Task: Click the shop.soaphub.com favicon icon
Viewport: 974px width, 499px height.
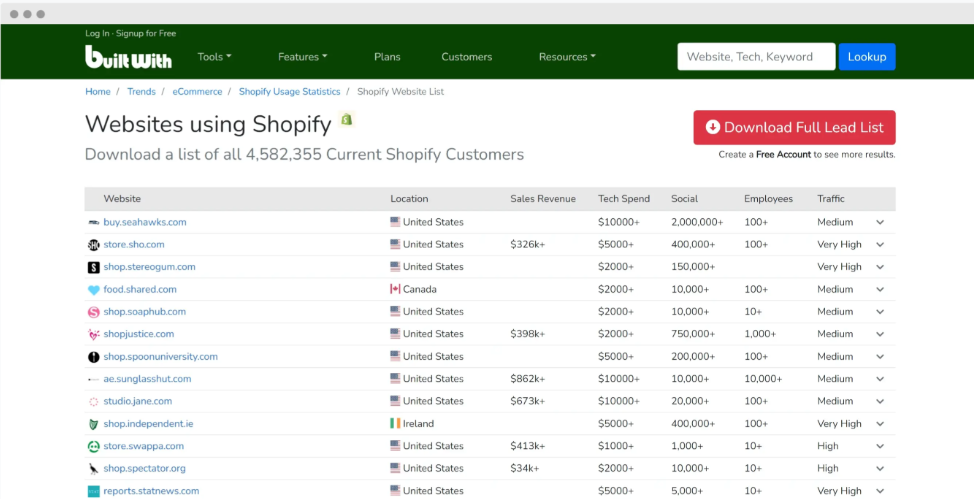Action: [94, 312]
